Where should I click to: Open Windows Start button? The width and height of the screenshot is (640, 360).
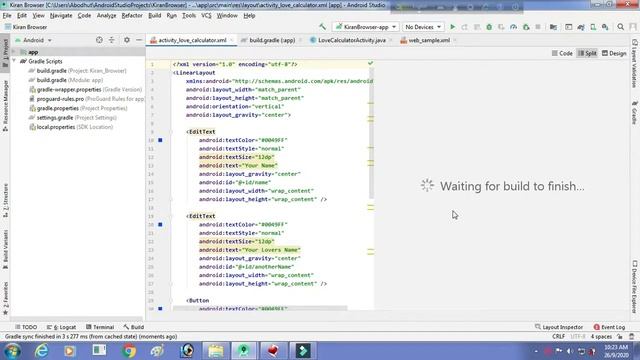click(x=12, y=351)
